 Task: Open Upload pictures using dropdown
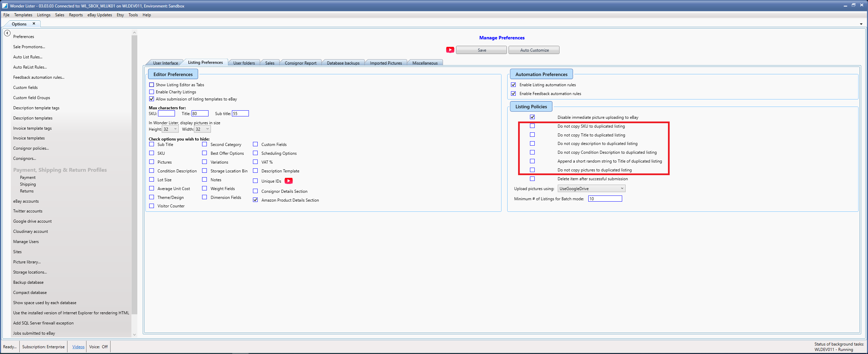pyautogui.click(x=591, y=189)
